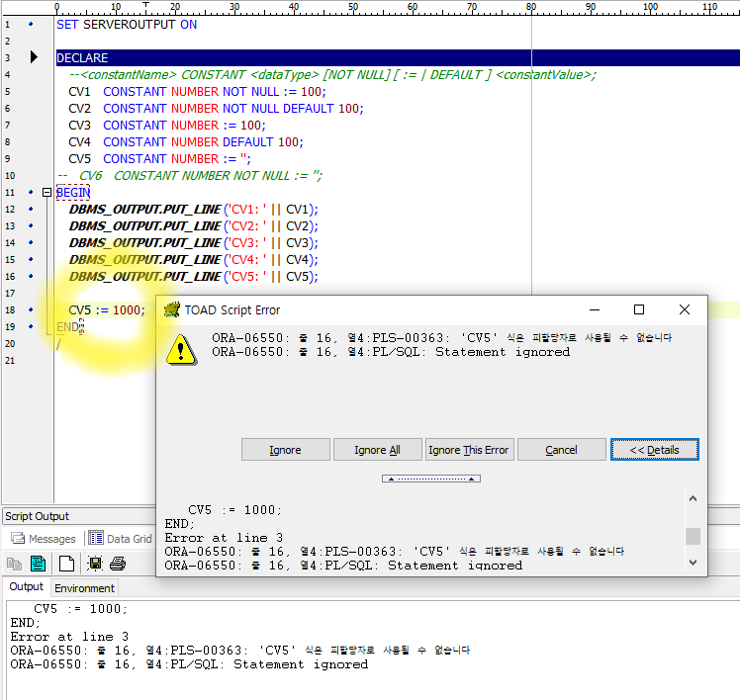Screen dimensions: 740x700
Task: Click the Ignore All button
Action: click(x=378, y=450)
